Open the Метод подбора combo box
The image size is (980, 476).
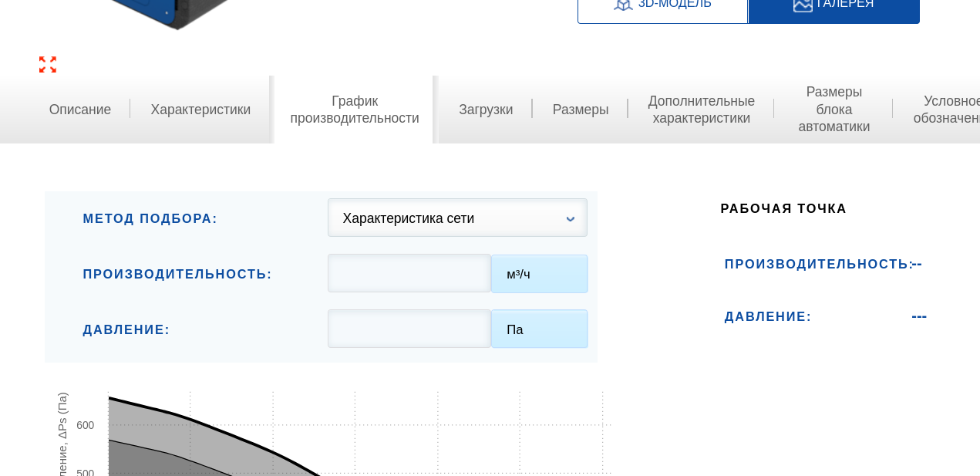(457, 218)
